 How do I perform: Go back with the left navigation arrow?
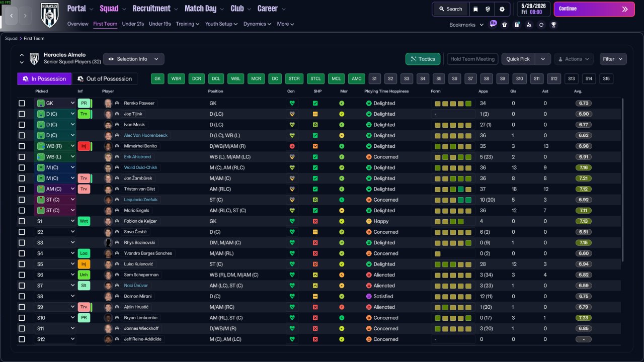point(11,16)
